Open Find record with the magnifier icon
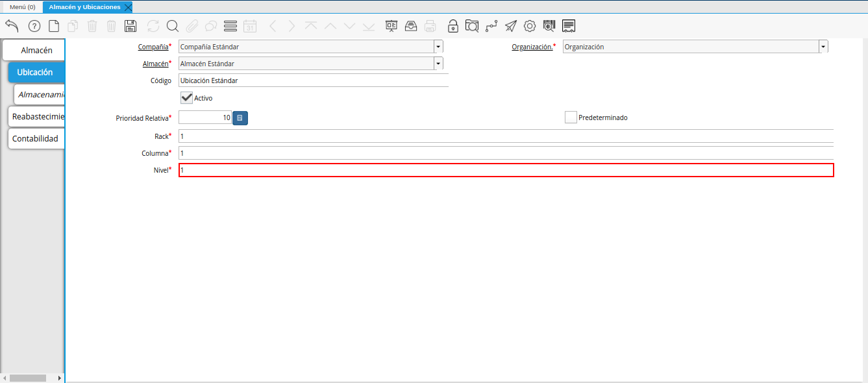Screen dimensions: 868x383 pos(173,26)
